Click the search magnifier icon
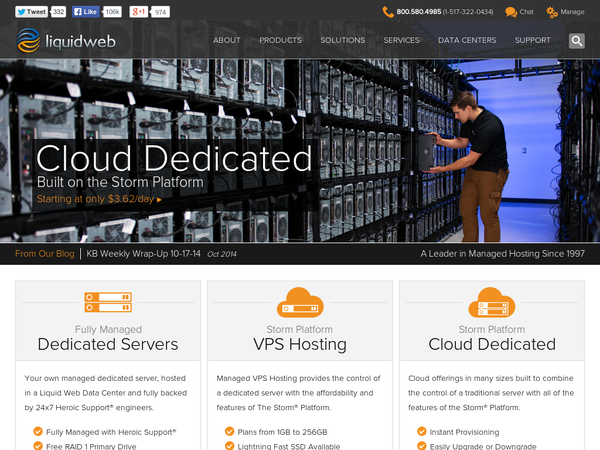600x450 pixels. point(577,41)
